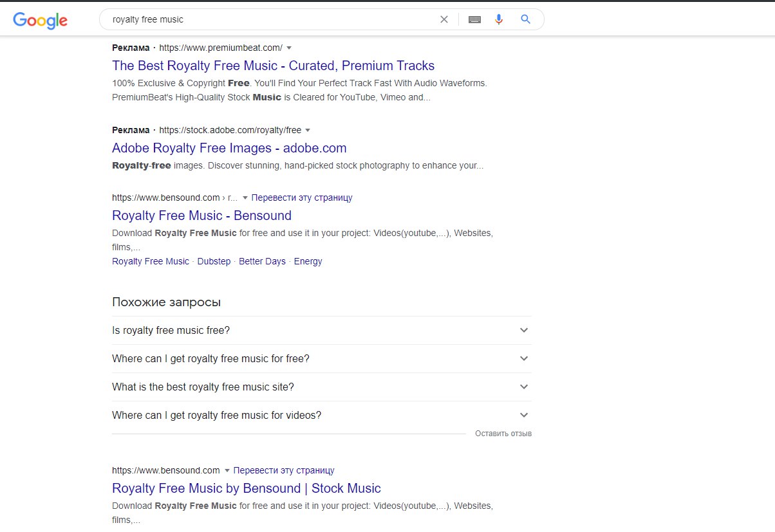Image resolution: width=775 pixels, height=532 pixels.
Task: Expand "Where can I get royalty free music for free?"
Action: [322, 358]
